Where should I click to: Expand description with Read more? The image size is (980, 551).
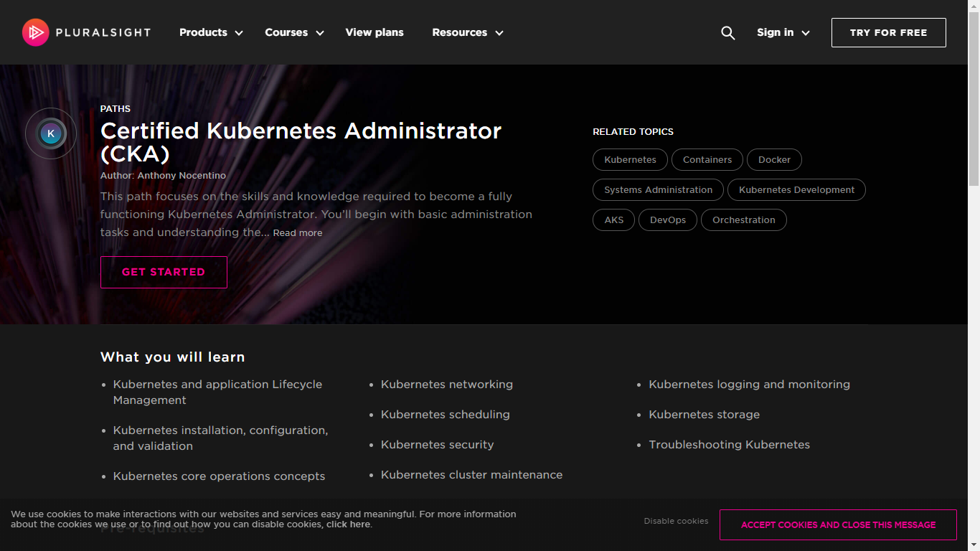point(297,233)
